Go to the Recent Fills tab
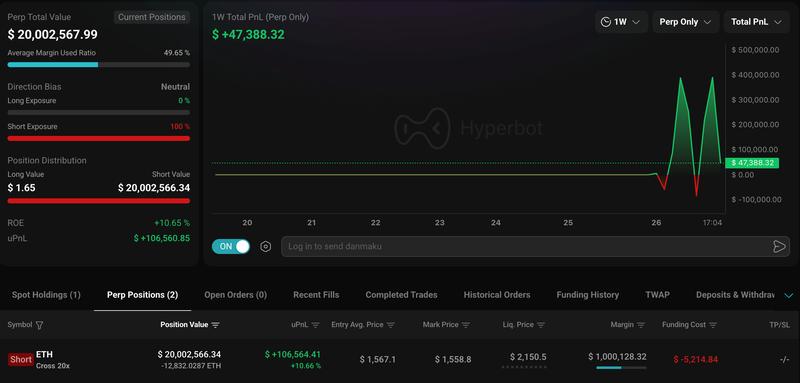 tap(316, 295)
